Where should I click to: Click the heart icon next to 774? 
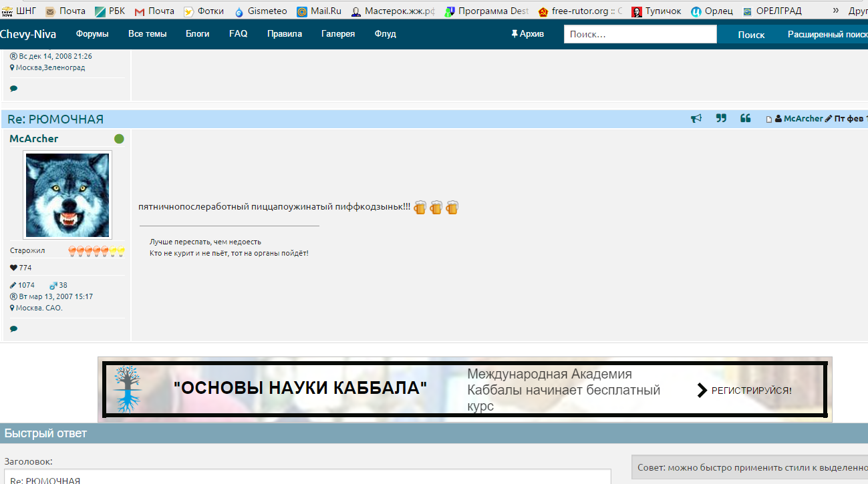click(x=13, y=268)
